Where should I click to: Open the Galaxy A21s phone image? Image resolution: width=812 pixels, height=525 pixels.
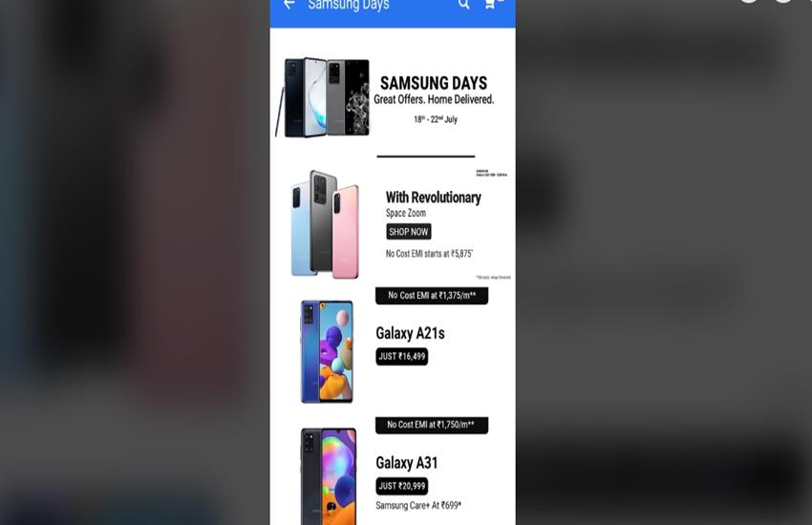click(327, 351)
